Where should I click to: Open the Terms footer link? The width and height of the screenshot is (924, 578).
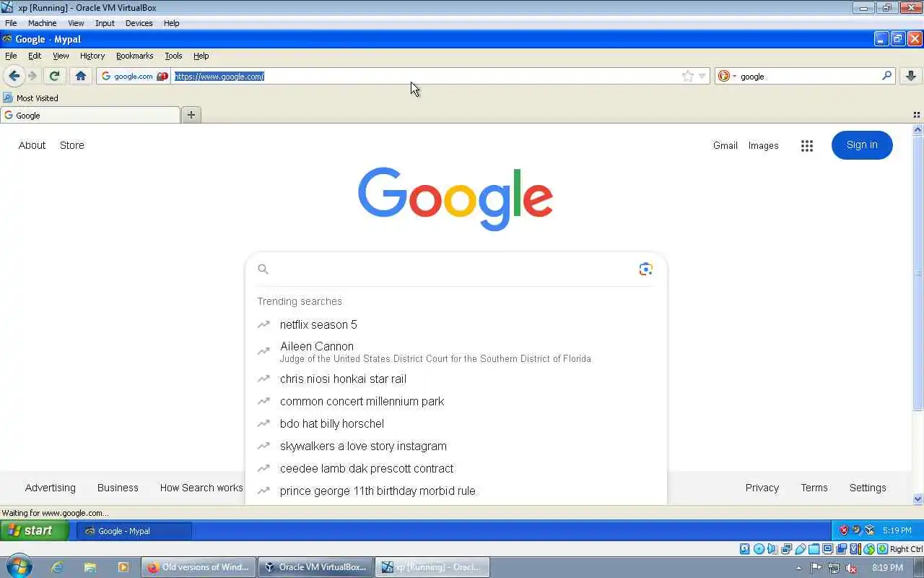pyautogui.click(x=814, y=488)
